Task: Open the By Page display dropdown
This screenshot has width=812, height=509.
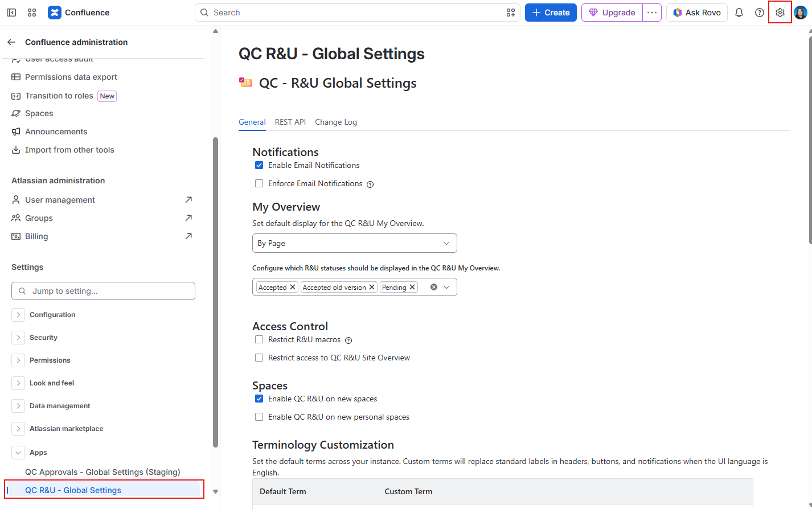Action: coord(354,243)
